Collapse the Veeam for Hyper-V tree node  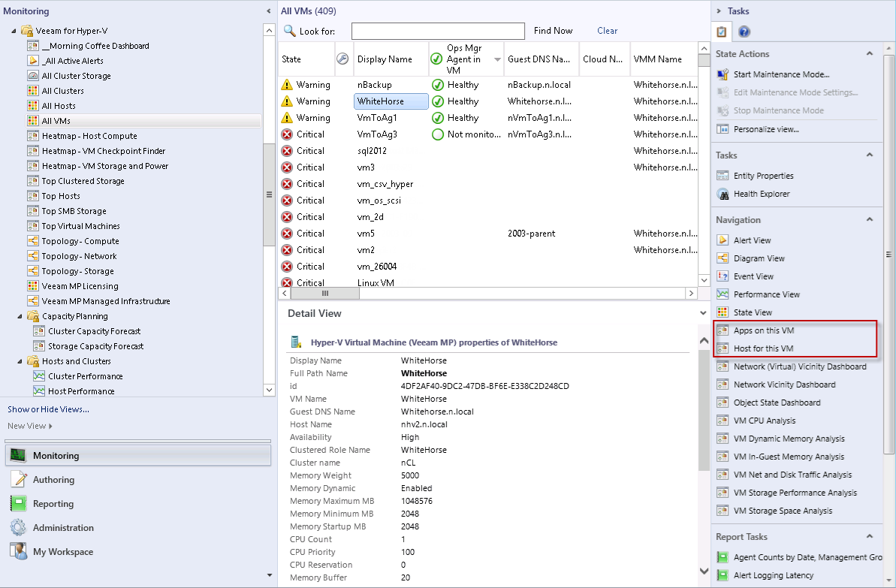(14, 31)
